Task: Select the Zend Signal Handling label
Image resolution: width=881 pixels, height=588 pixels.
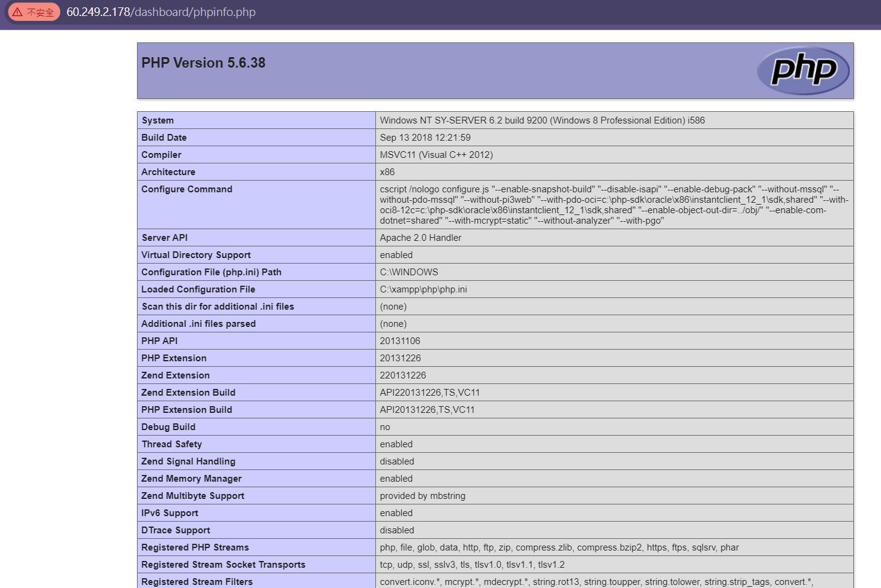Action: coord(189,461)
